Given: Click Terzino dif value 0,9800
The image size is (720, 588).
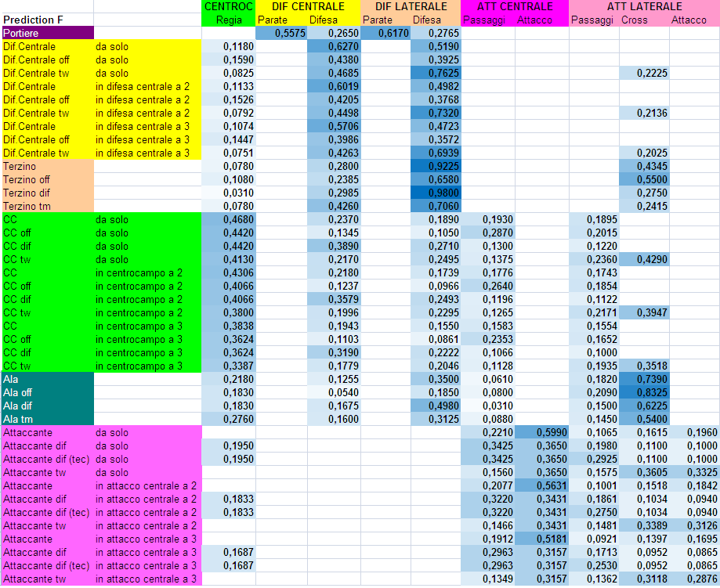Looking at the screenshot, I should pos(436,193).
